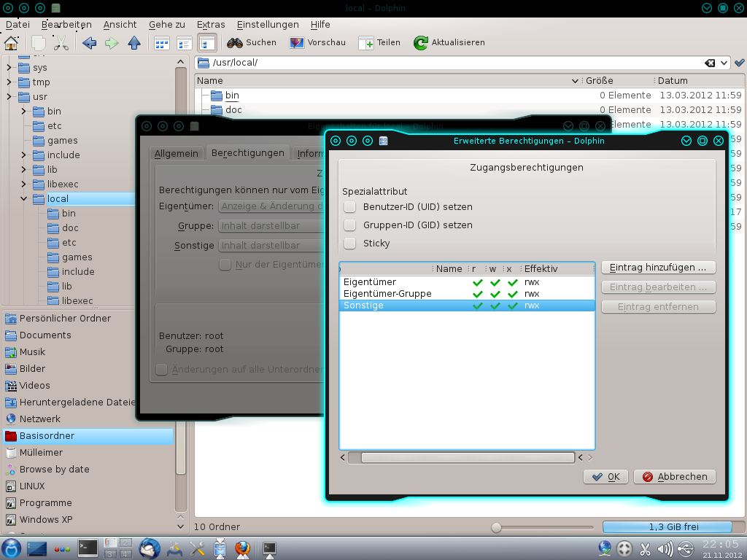This screenshot has height=560, width=747.
Task: Switch to Compact view mode
Action: click(x=184, y=43)
